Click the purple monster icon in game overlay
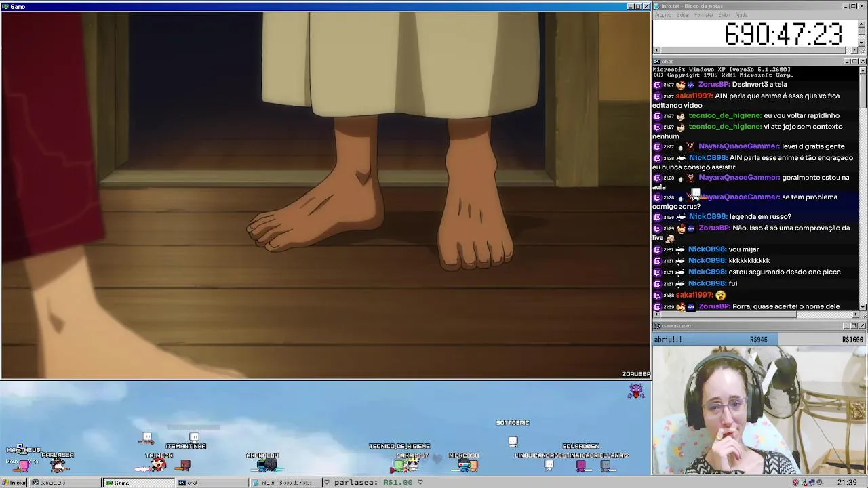Image resolution: width=868 pixels, height=488 pixels. coord(636,391)
